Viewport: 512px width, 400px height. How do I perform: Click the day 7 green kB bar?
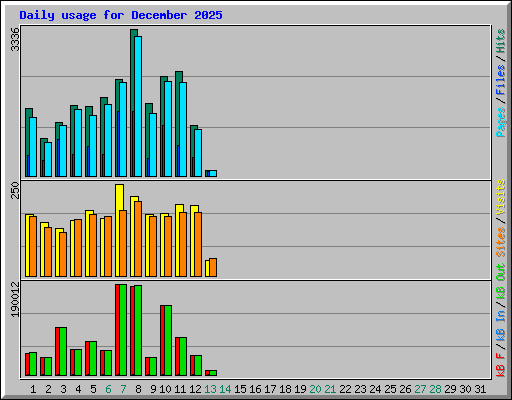tap(123, 330)
